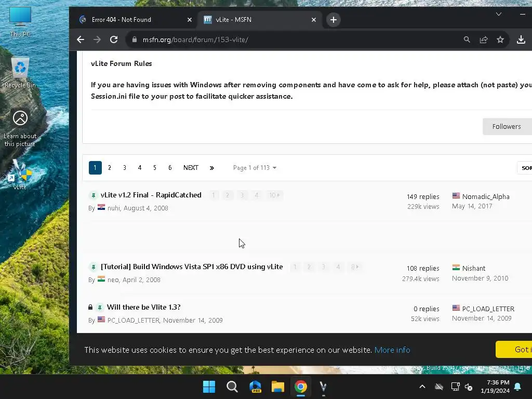This screenshot has height=399, width=532.
Task: Open the muted volume tray icon
Action: tap(469, 387)
